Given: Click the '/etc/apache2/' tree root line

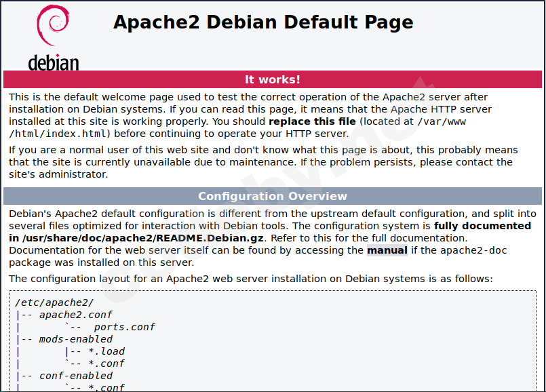Looking at the screenshot, I should (x=54, y=302).
